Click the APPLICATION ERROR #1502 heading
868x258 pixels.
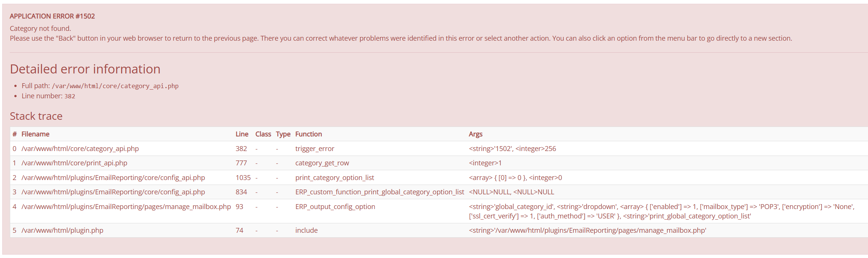[x=52, y=16]
